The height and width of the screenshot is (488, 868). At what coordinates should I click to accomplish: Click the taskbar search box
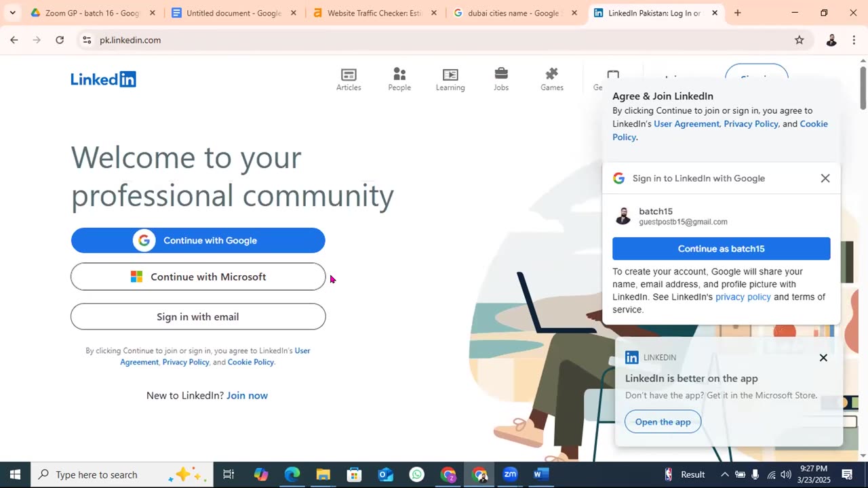tap(123, 474)
